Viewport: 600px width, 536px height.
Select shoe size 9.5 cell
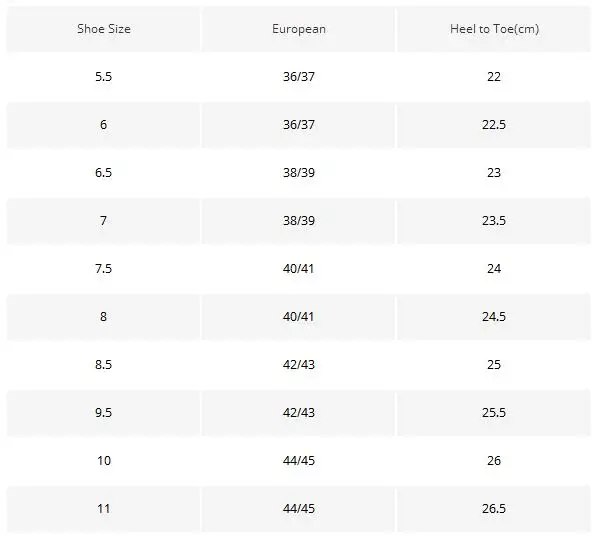click(x=104, y=413)
